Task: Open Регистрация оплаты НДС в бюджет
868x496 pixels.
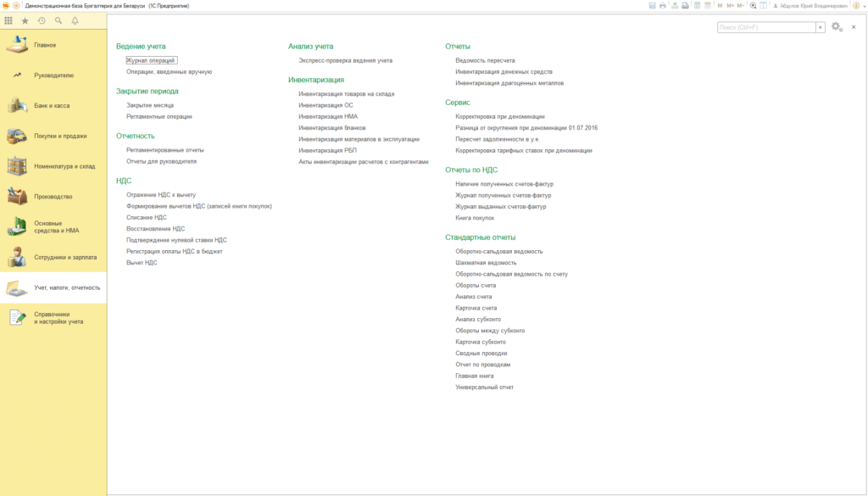Action: [x=175, y=251]
